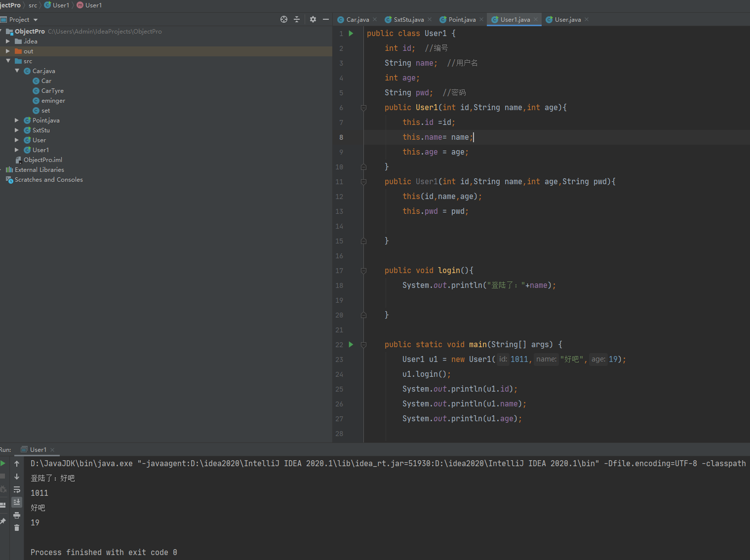The image size is (750, 560).
Task: Hide the Project panel with minus icon
Action: coord(326,19)
